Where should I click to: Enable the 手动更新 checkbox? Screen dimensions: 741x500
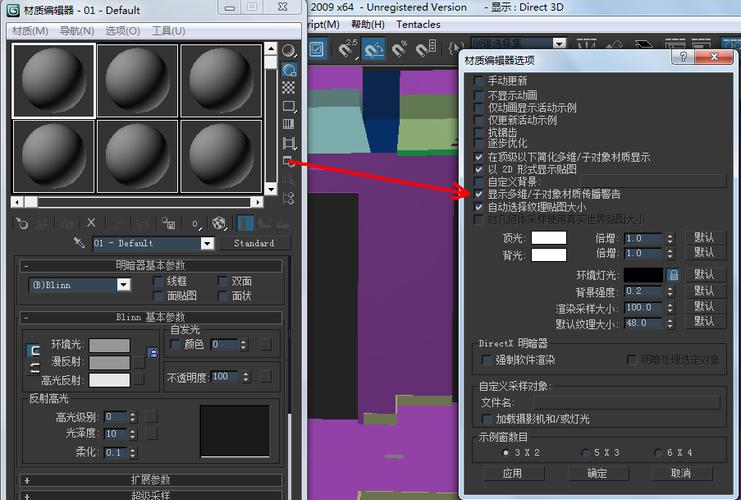479,81
